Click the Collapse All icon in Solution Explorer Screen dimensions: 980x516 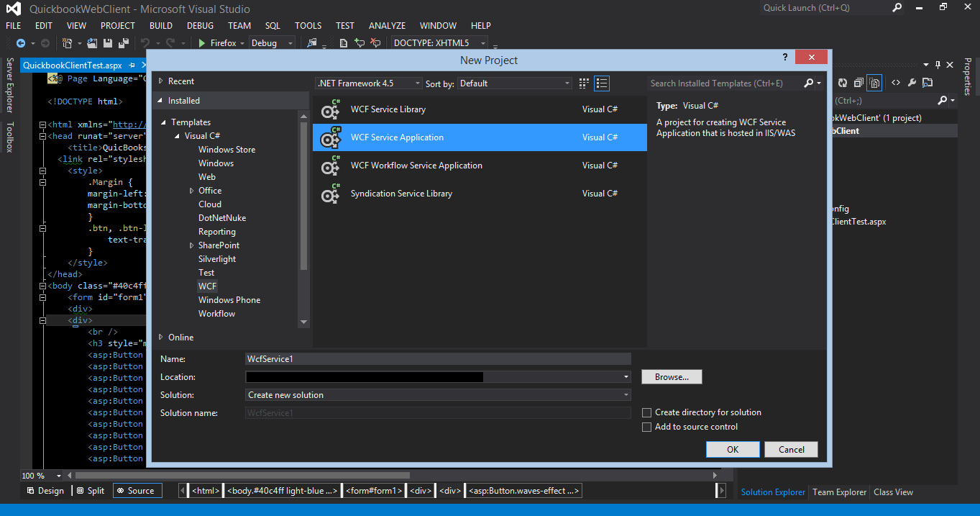coord(858,83)
